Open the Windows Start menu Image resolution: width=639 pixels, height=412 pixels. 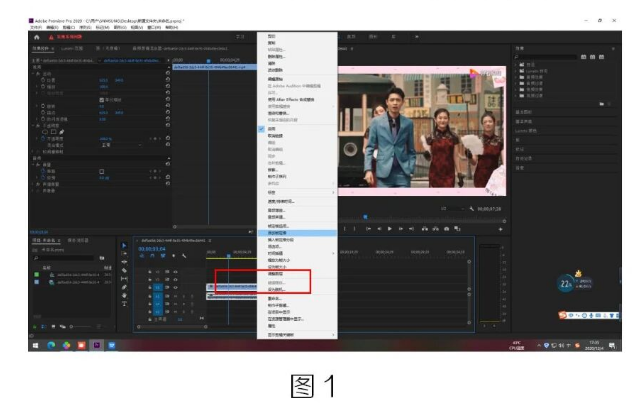(34, 344)
